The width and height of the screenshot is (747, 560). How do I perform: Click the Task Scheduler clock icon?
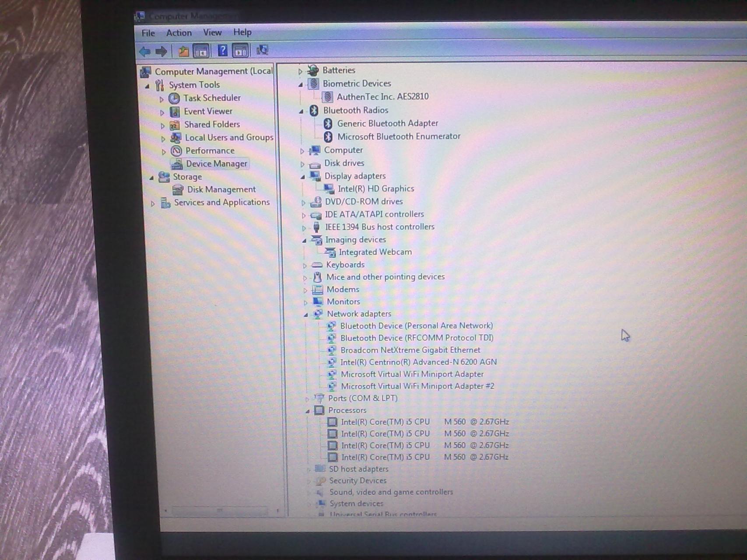click(174, 98)
